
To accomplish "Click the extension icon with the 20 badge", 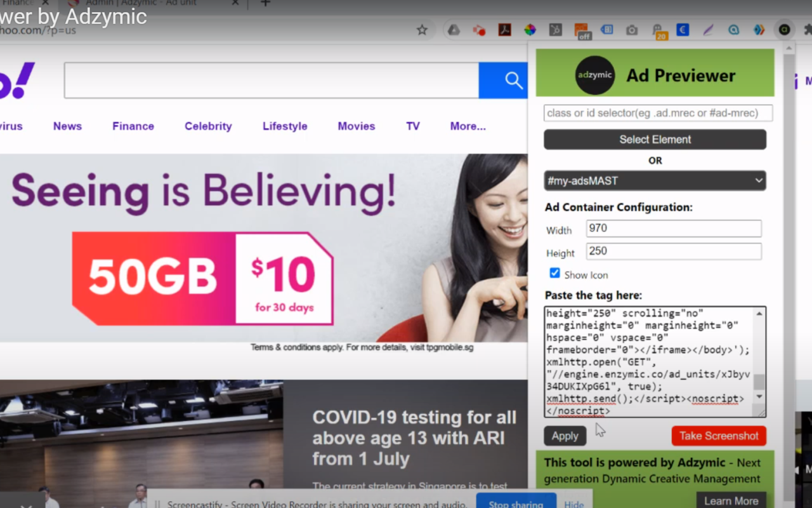I will [x=658, y=31].
